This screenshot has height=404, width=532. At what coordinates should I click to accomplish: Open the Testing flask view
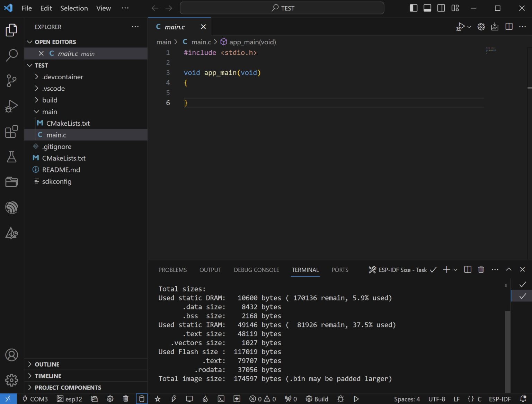[x=12, y=157]
